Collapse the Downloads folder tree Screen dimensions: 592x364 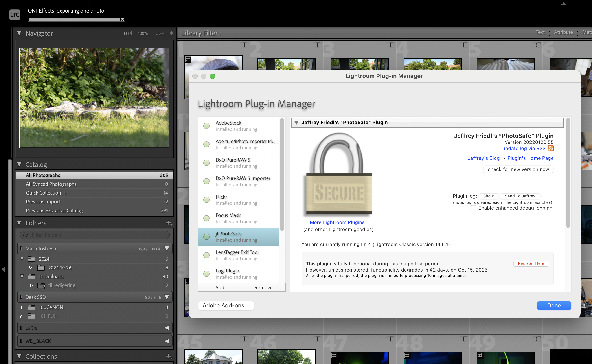click(x=22, y=276)
